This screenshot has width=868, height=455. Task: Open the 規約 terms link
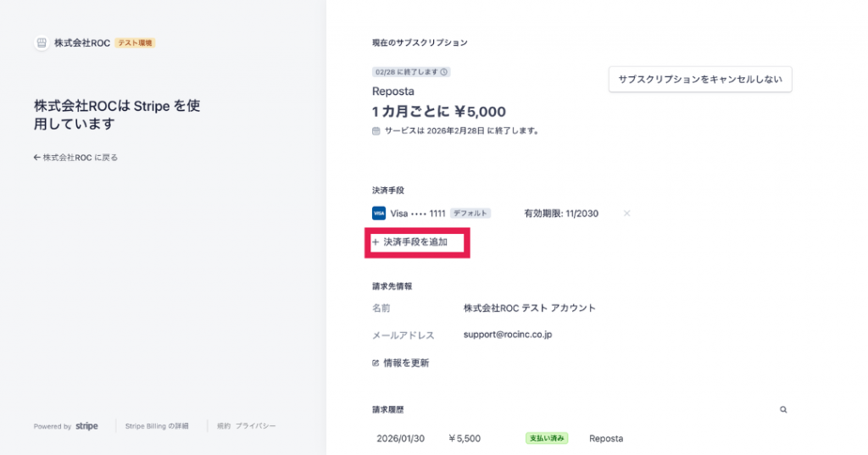(x=223, y=426)
